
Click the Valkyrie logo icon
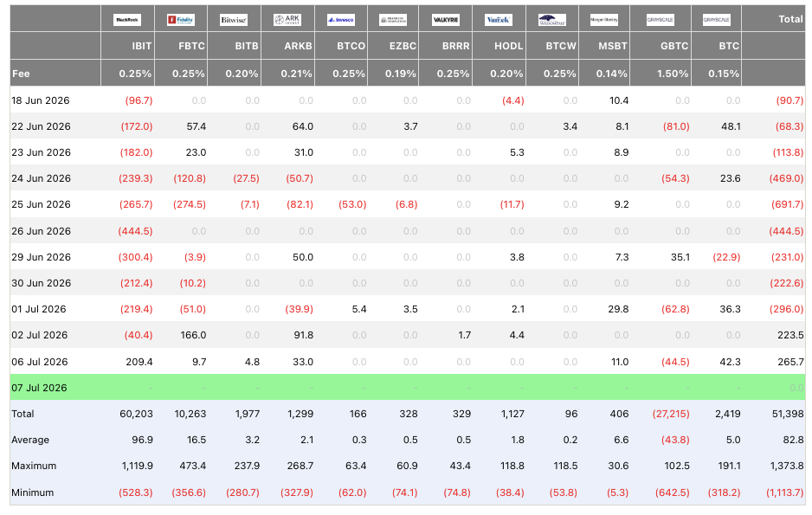445,20
